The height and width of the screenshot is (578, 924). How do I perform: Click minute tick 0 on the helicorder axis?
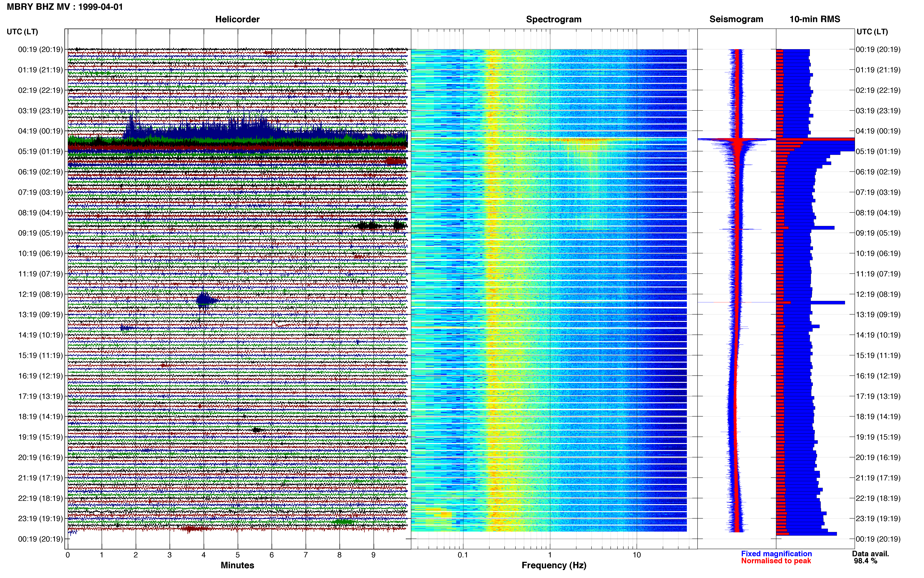68,555
